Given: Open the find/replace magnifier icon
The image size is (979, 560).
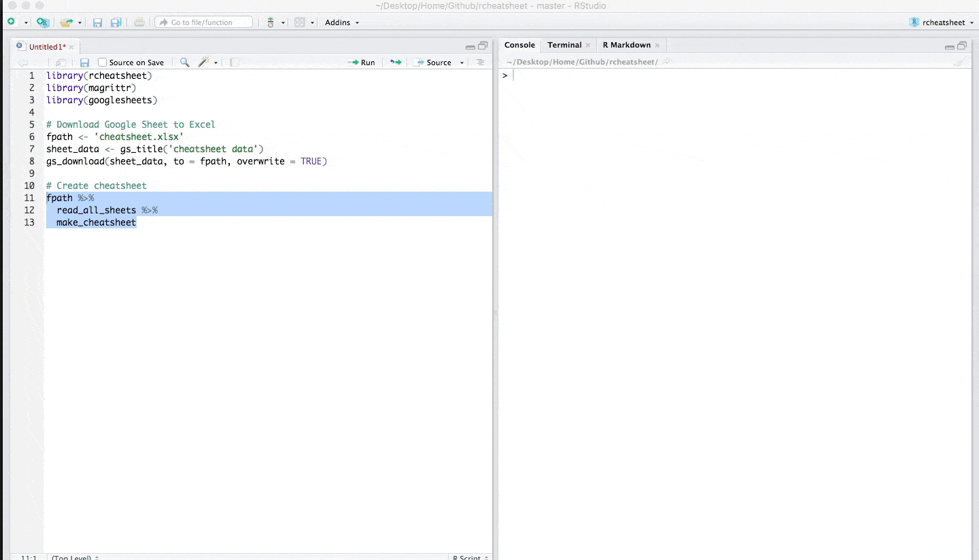Looking at the screenshot, I should [x=184, y=63].
